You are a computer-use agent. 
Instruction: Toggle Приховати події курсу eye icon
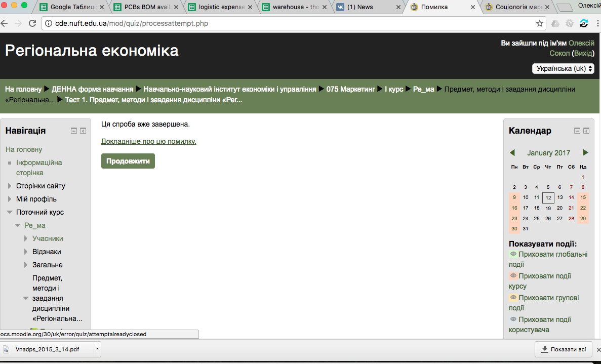click(513, 276)
